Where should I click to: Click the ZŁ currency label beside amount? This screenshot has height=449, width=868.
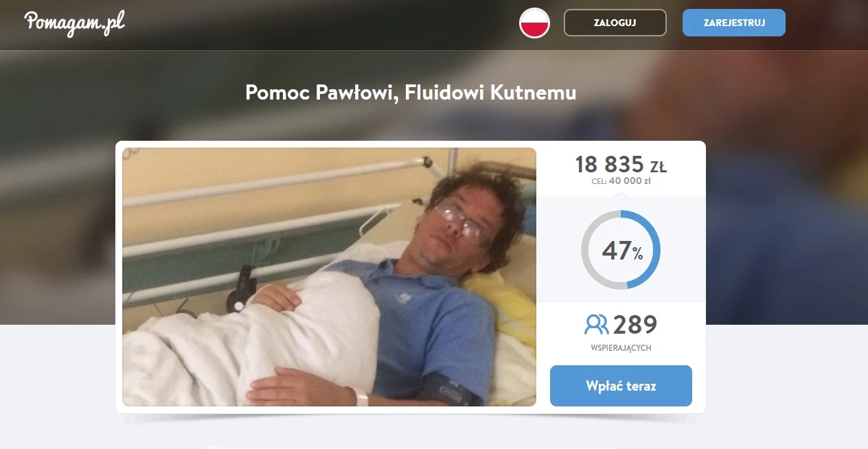(658, 167)
